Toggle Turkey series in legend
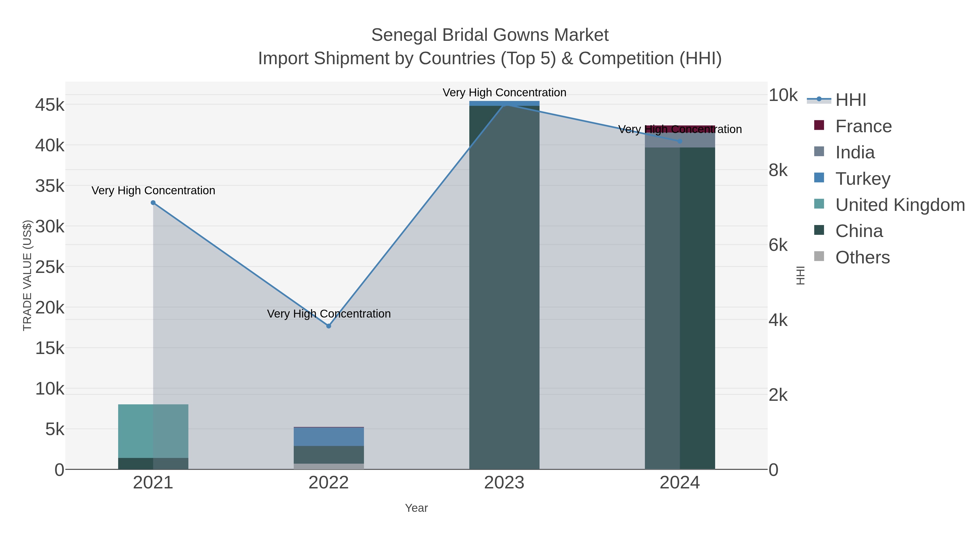This screenshot has height=551, width=980. point(852,178)
